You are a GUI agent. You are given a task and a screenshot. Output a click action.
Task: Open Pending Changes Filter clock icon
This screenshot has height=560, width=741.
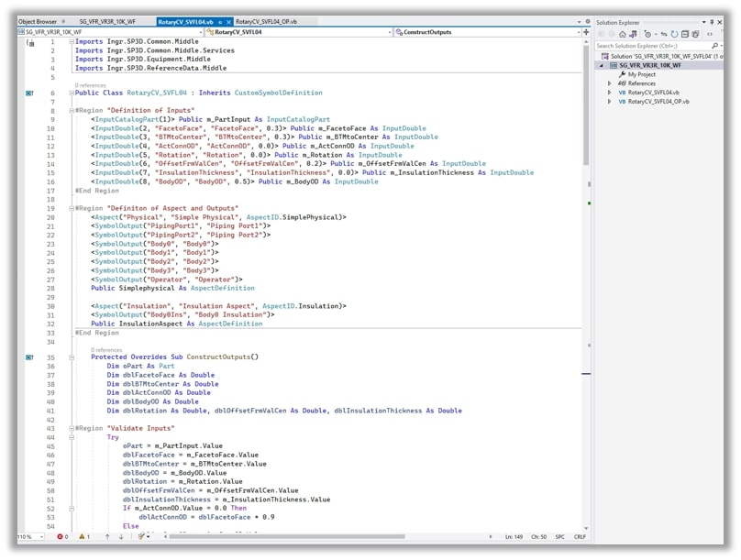pyautogui.click(x=647, y=34)
